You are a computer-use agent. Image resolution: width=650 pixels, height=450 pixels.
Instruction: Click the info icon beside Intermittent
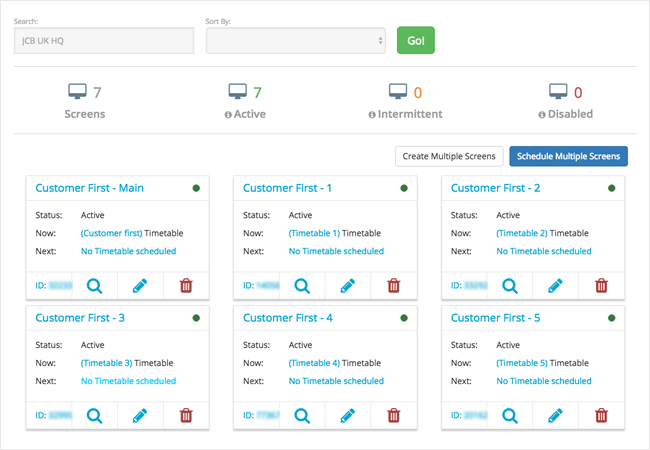pos(371,114)
